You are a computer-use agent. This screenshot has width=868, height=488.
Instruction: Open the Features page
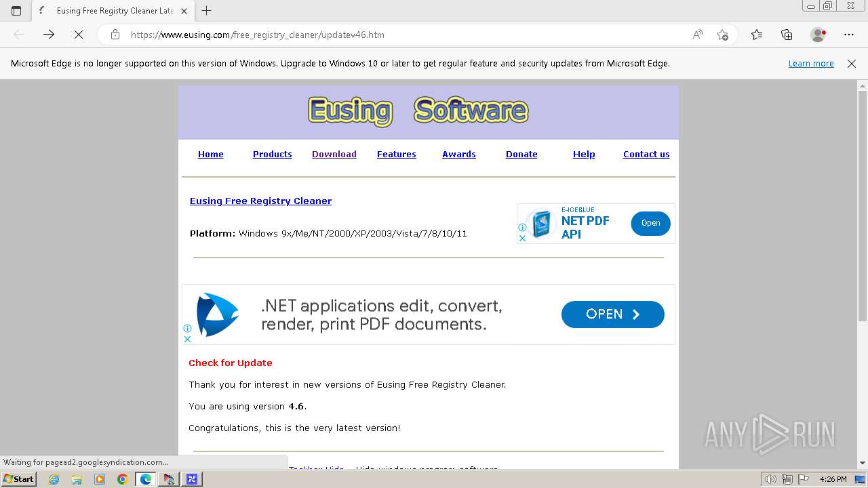pos(396,154)
